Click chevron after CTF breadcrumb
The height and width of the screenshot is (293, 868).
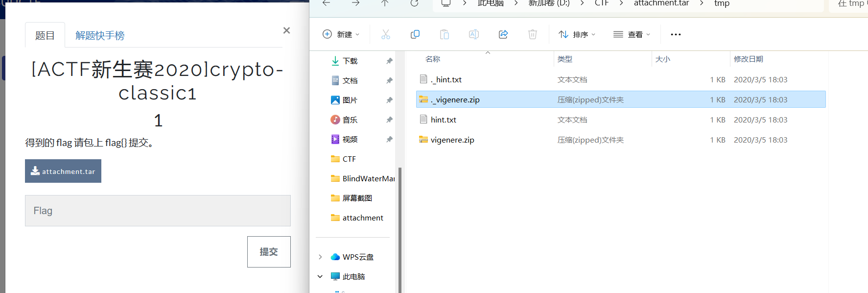coord(621,3)
